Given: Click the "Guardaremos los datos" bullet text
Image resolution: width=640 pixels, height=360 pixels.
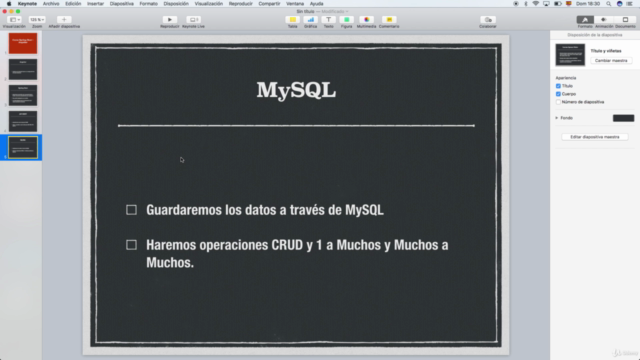Looking at the screenshot, I should tap(265, 210).
